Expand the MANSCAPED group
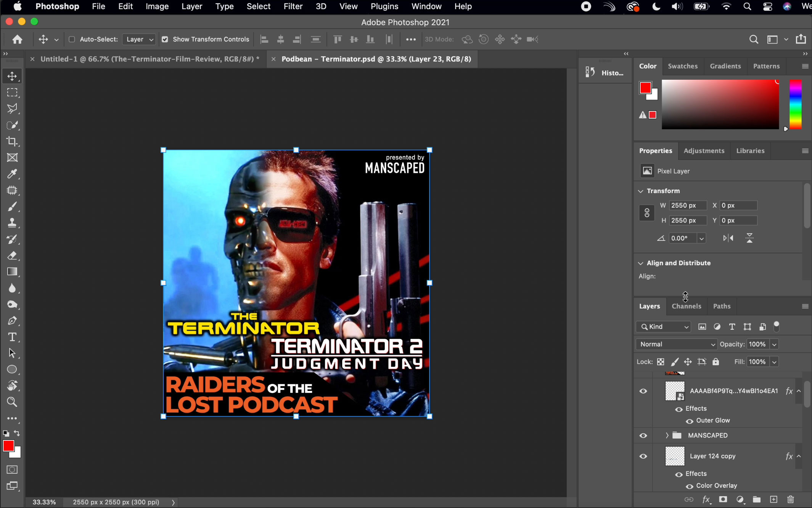Image resolution: width=812 pixels, height=508 pixels. pyautogui.click(x=667, y=435)
